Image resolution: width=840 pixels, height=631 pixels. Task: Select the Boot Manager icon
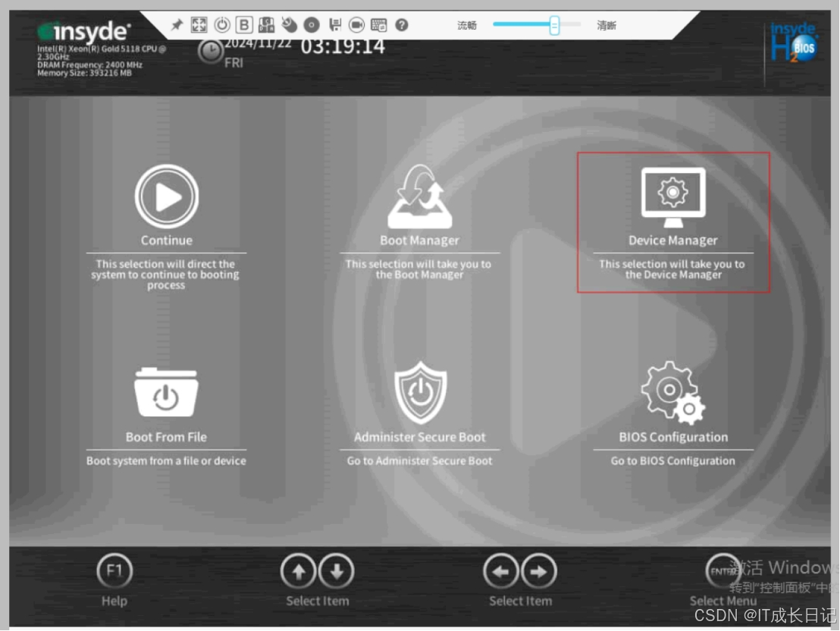coord(420,196)
